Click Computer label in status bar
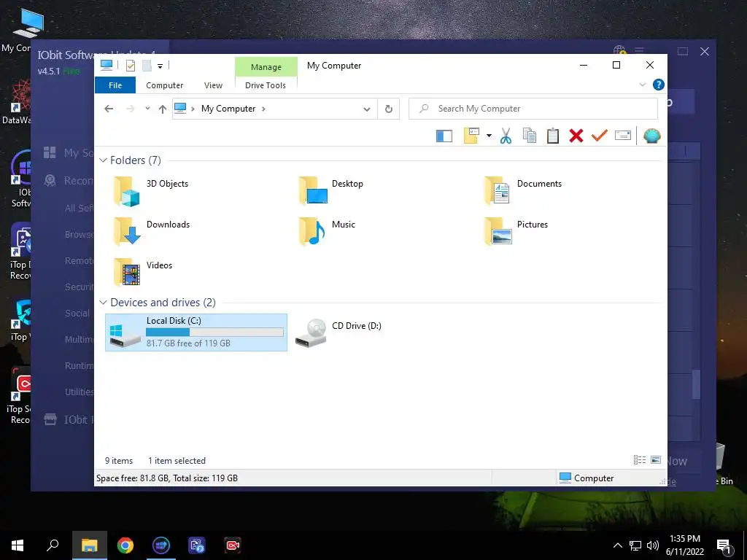 (594, 478)
